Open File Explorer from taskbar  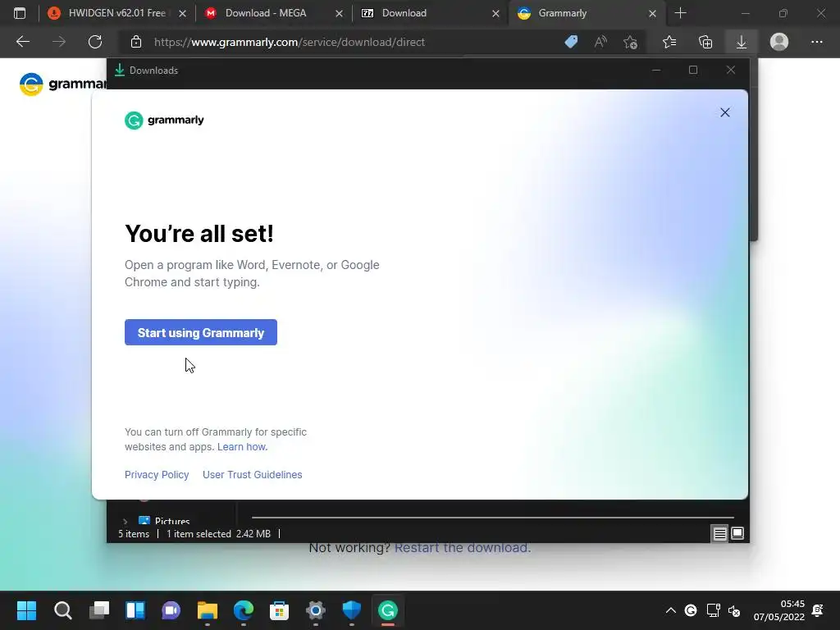pos(208,610)
